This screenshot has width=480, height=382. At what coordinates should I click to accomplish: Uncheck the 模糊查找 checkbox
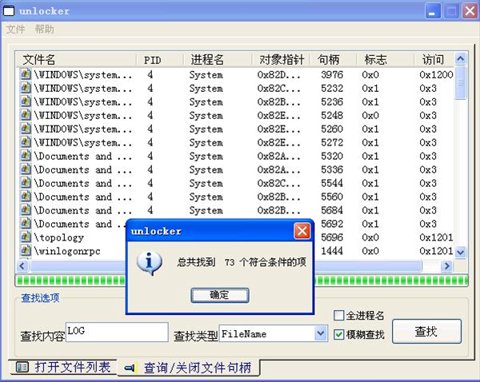tap(339, 334)
